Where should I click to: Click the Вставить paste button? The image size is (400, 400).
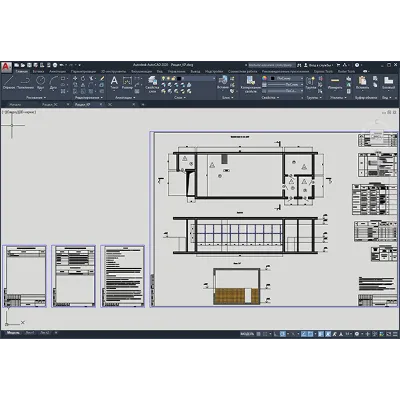(362, 83)
